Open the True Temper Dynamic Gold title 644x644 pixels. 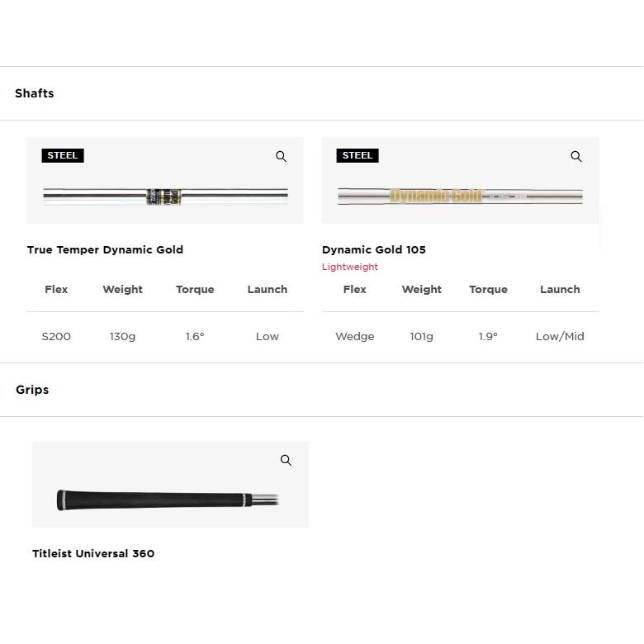105,249
